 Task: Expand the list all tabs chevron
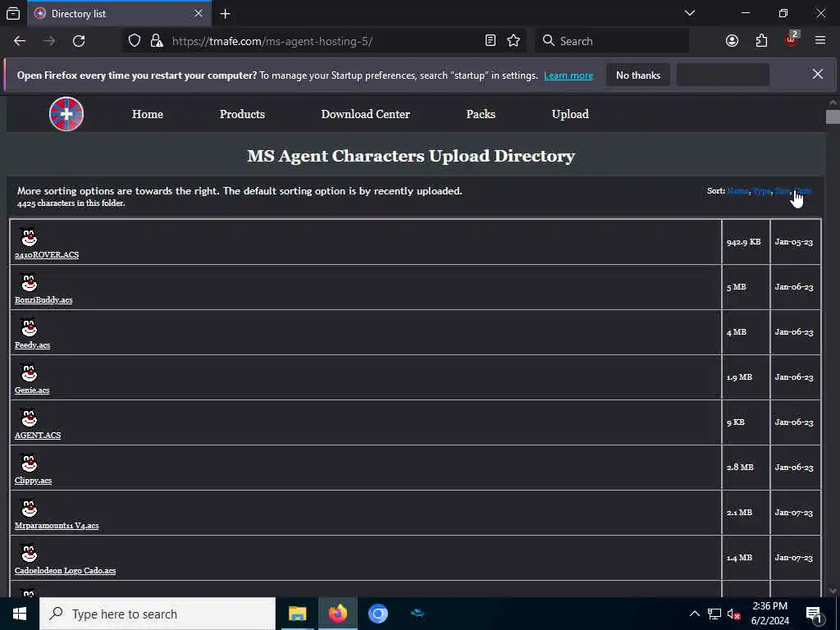[x=690, y=13]
